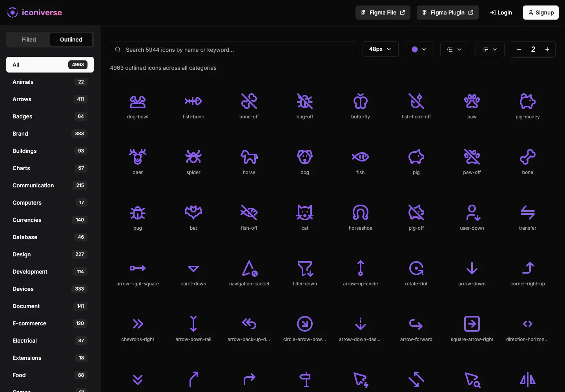Select the square-arrow-right icon

point(472,324)
